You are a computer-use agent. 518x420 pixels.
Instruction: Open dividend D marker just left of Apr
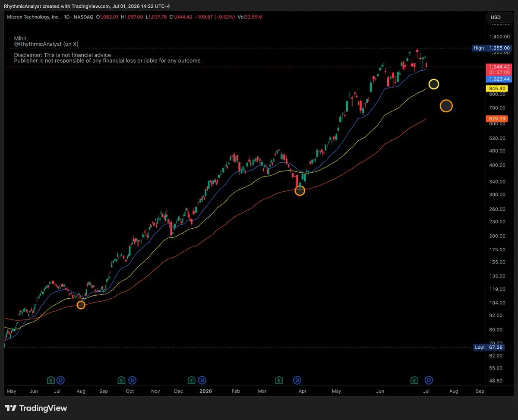click(x=297, y=380)
